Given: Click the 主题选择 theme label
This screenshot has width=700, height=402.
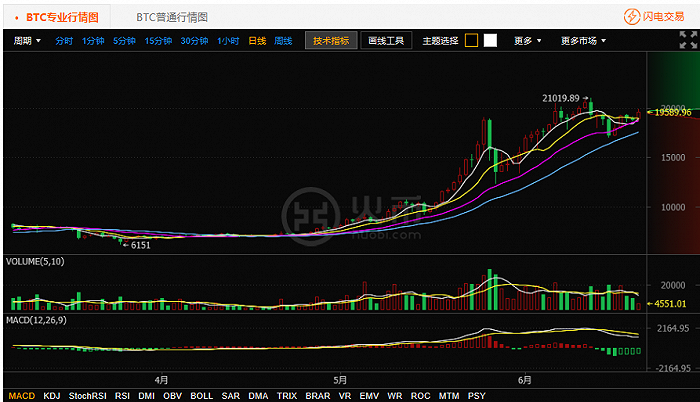Looking at the screenshot, I should 440,41.
